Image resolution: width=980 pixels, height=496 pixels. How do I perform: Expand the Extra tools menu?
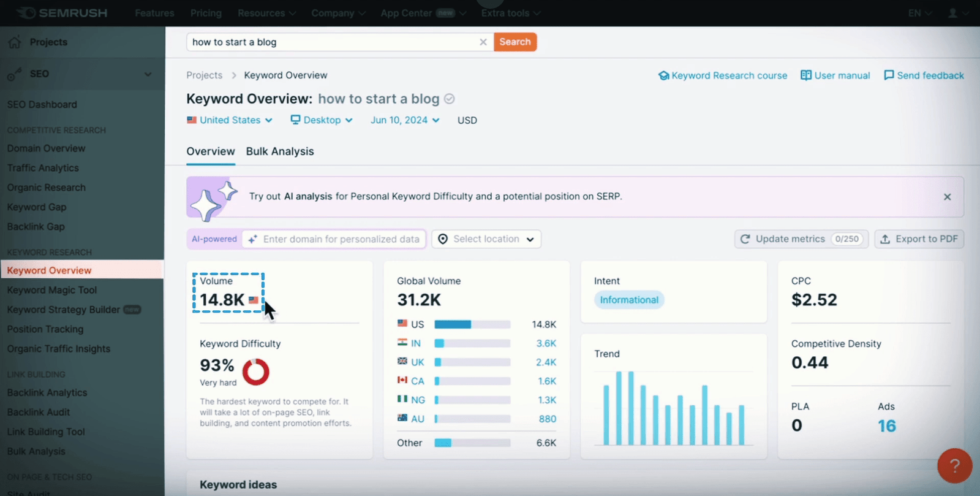pos(511,13)
